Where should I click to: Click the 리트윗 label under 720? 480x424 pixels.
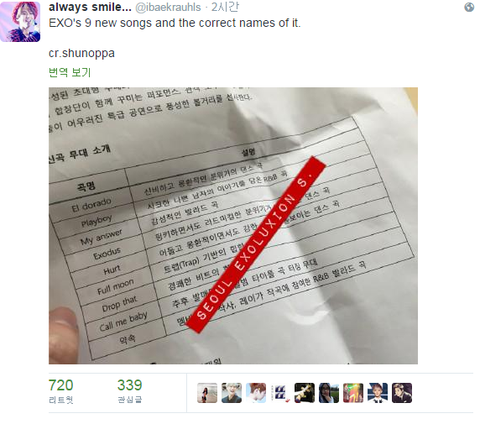point(61,400)
